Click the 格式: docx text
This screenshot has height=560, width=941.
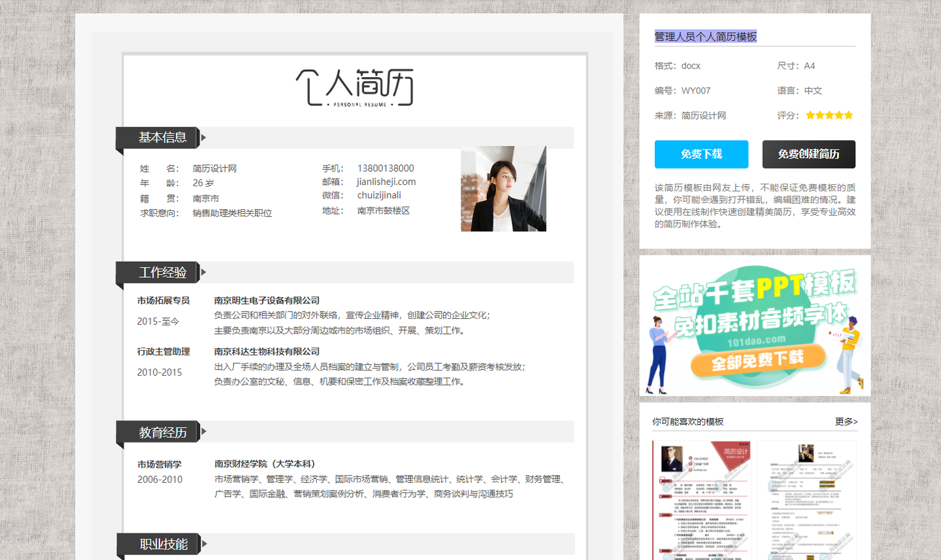tap(678, 66)
